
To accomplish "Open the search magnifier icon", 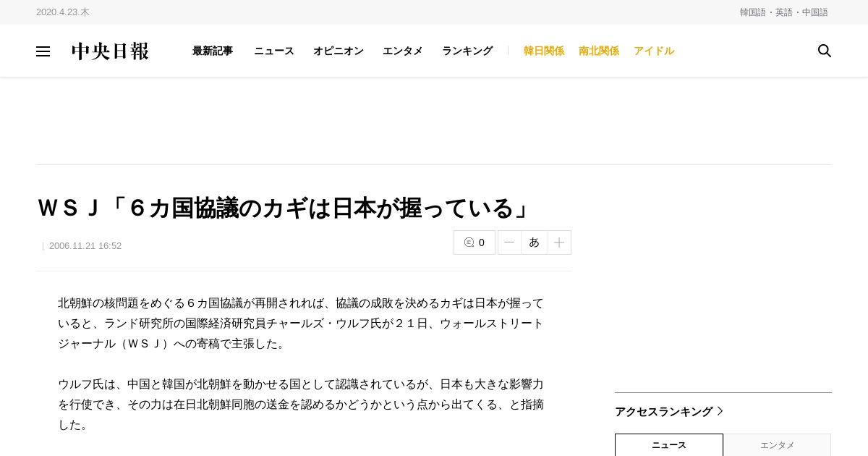I will coord(825,51).
